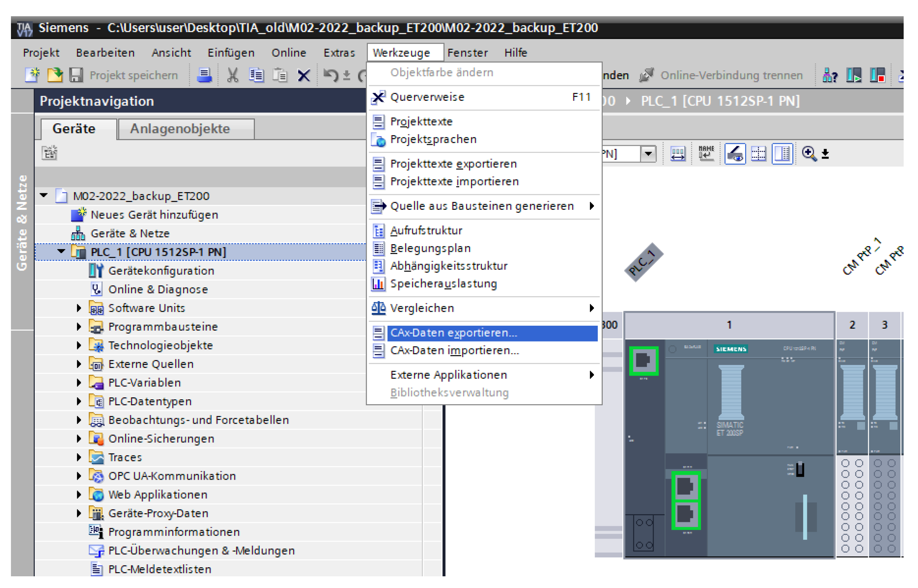
Task: Click the Save project floppy disk icon
Action: 76,75
